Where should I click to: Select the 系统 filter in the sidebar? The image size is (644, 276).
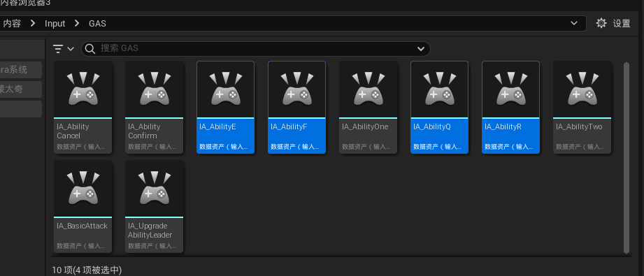pos(20,70)
